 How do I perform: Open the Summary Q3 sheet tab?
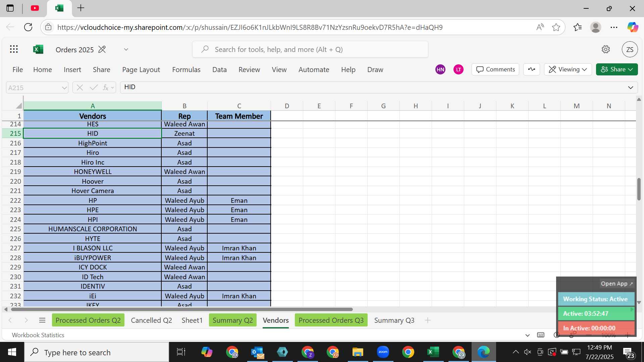pos(394,320)
